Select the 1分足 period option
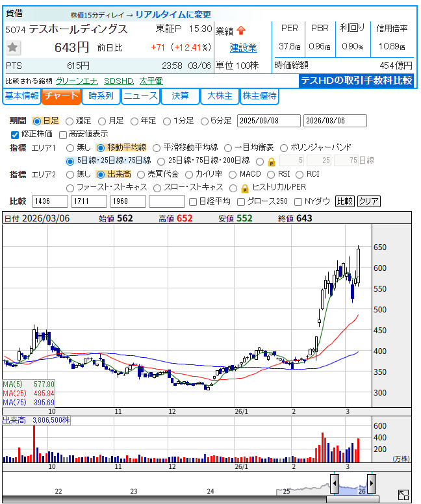 (167, 121)
